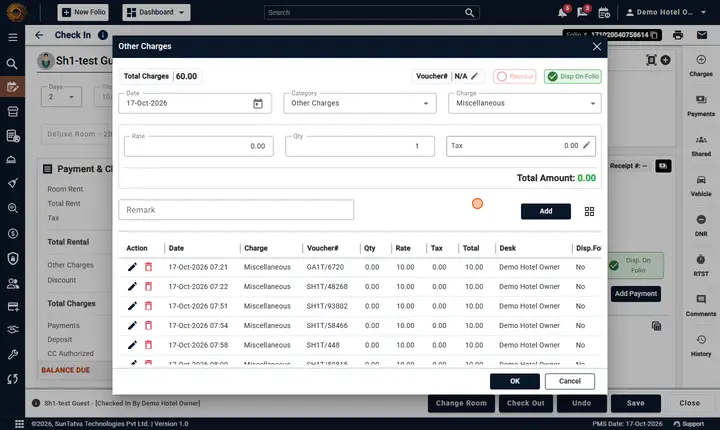
Task: Open the apps grid icon in the footer
Action: click(19, 424)
